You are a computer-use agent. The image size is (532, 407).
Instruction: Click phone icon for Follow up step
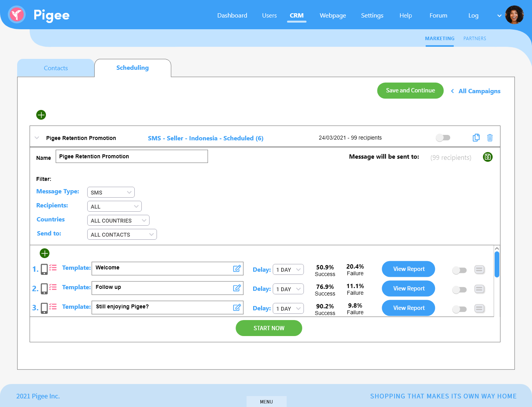coord(44,288)
